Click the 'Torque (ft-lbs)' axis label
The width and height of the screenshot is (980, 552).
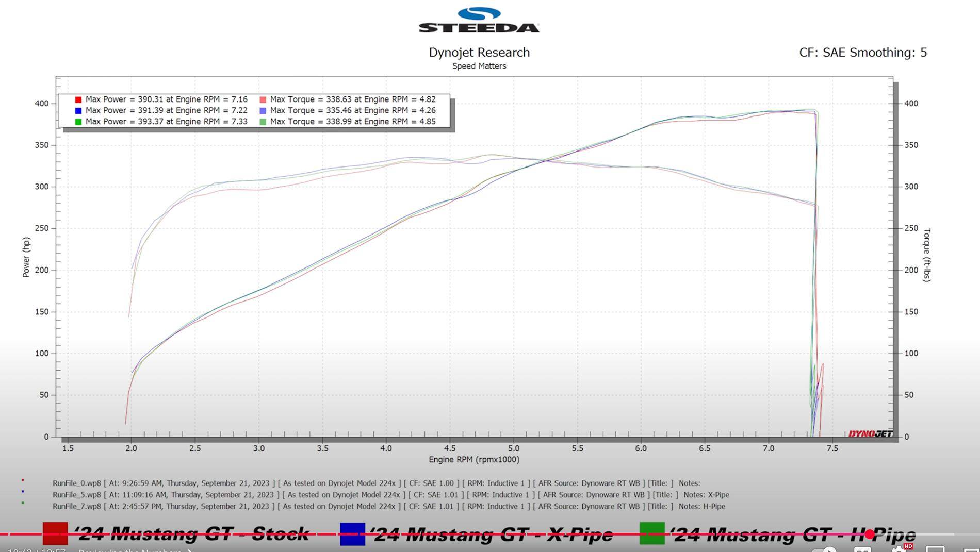927,255
